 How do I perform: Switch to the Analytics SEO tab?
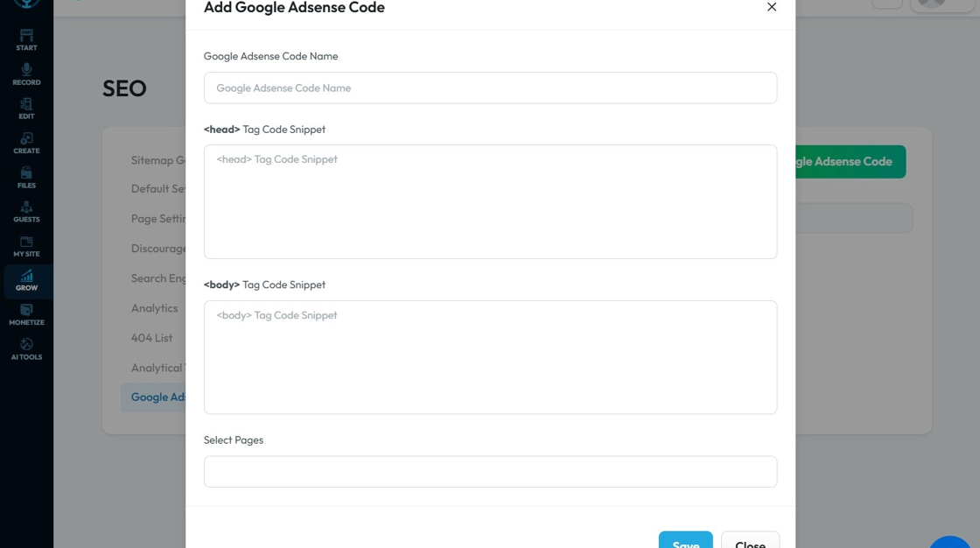(x=155, y=308)
